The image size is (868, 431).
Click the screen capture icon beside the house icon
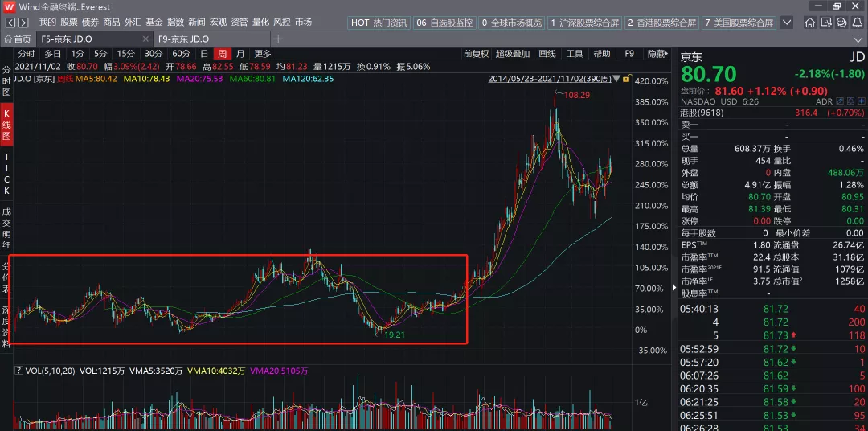pyautogui.click(x=825, y=23)
